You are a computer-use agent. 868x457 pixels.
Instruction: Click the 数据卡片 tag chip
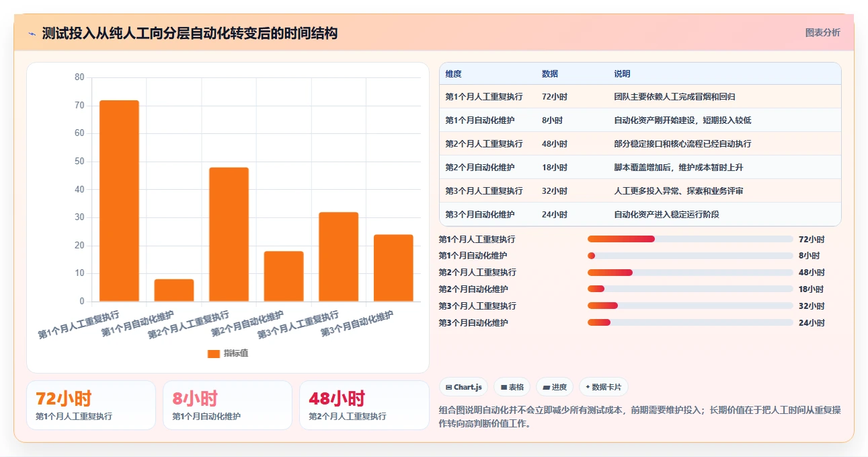pos(604,387)
